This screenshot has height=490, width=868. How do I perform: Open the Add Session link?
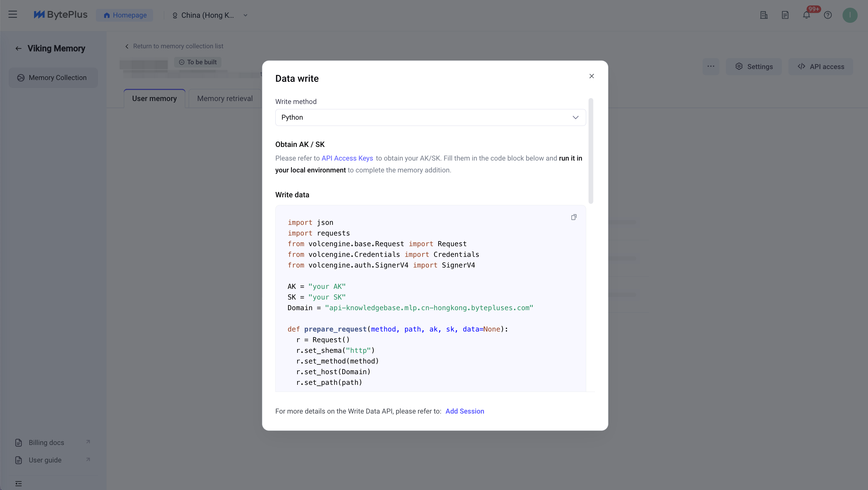point(464,411)
